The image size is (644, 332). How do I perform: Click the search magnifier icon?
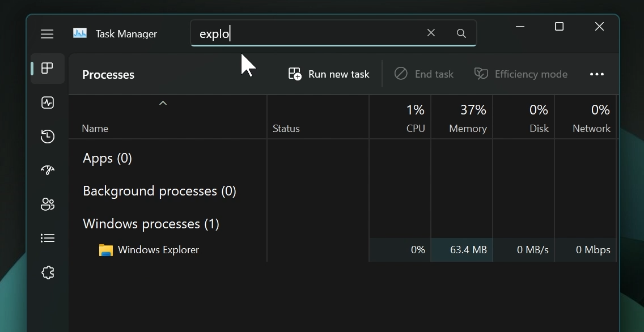pyautogui.click(x=461, y=33)
